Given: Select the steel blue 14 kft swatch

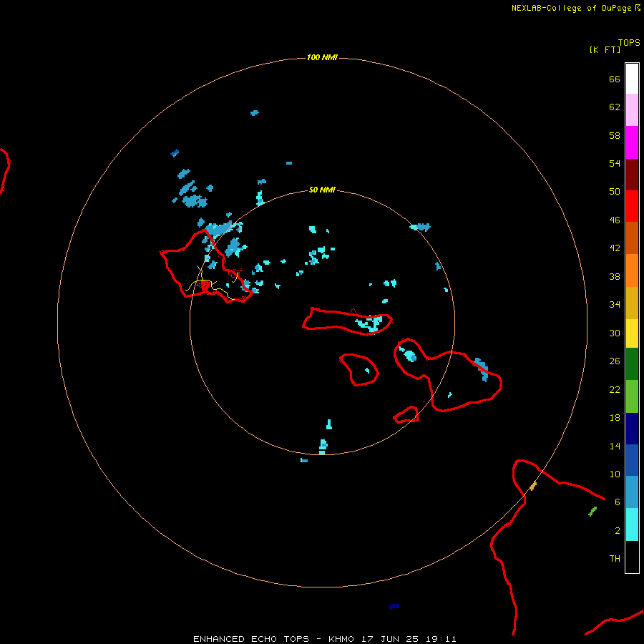Looking at the screenshot, I should [x=632, y=492].
